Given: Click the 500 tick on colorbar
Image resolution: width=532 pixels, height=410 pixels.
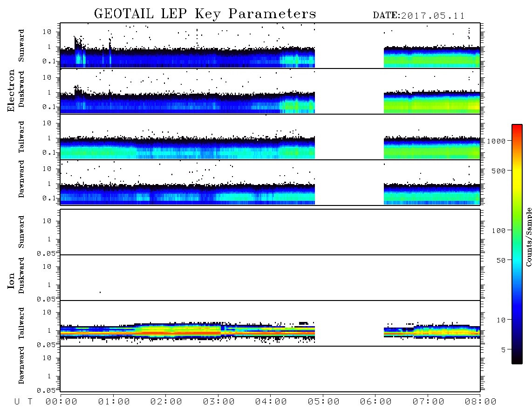Looking at the screenshot, I should [x=498, y=171].
